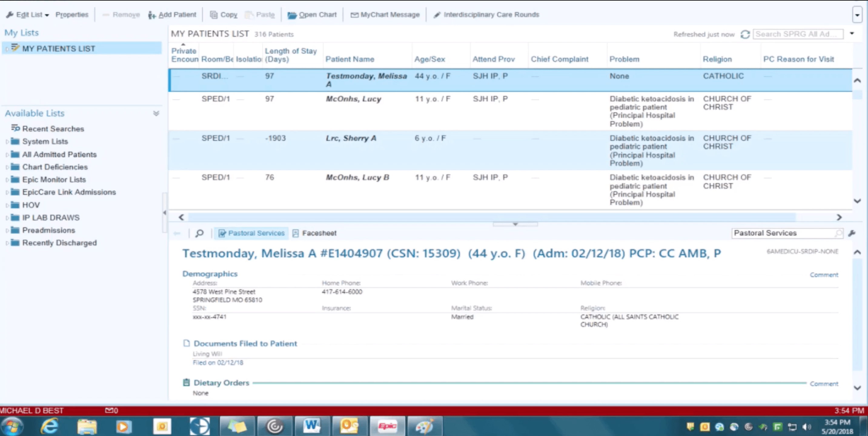The image size is (868, 436).
Task: Switch to the Facesheet tab
Action: click(314, 233)
